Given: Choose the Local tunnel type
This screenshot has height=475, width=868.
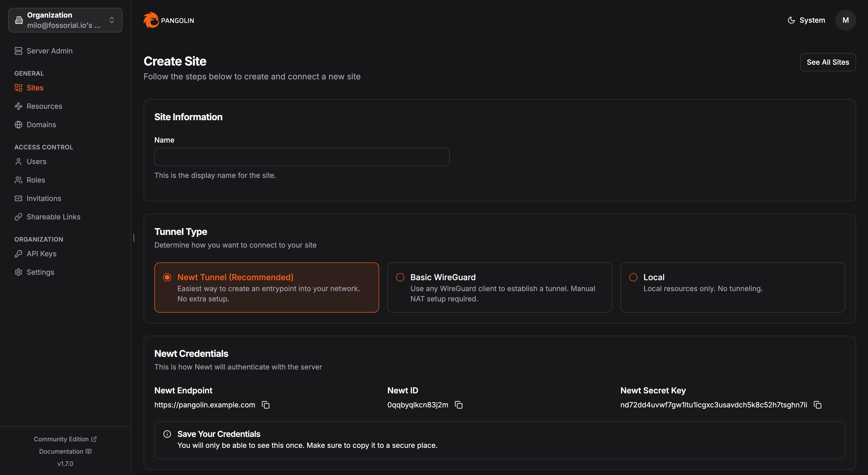Looking at the screenshot, I should pos(633,277).
